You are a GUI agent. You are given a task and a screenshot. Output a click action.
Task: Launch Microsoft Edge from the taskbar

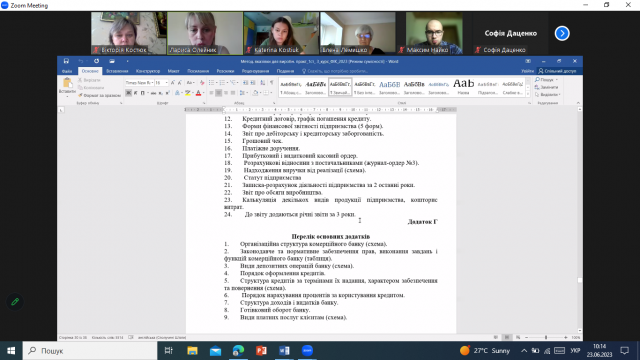point(238,351)
